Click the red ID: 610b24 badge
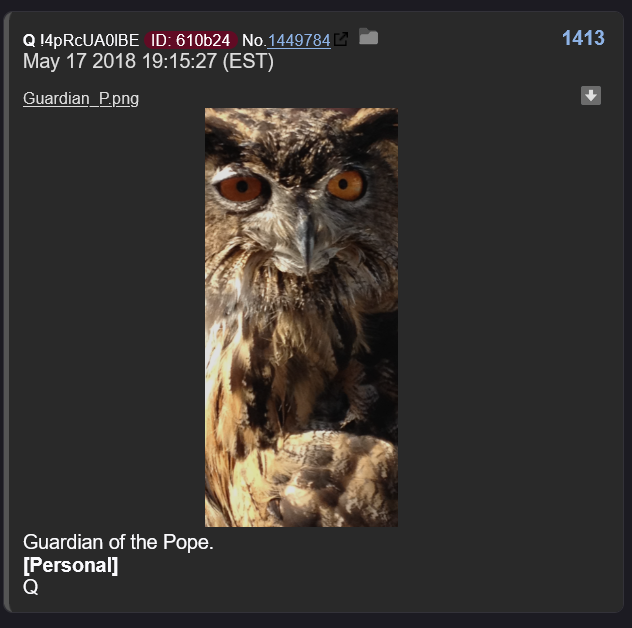Viewport: 632px width, 628px height. point(191,40)
